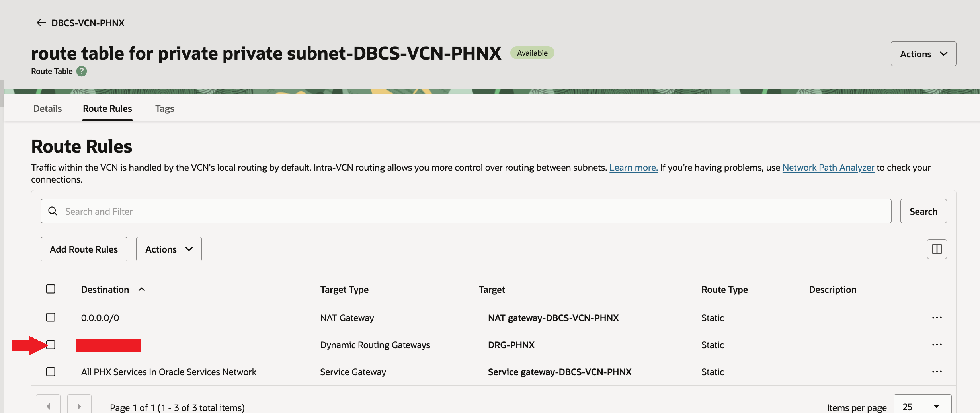Open the Actions dropdown beside Add Route Rules
This screenshot has width=980, height=413.
[x=169, y=249]
